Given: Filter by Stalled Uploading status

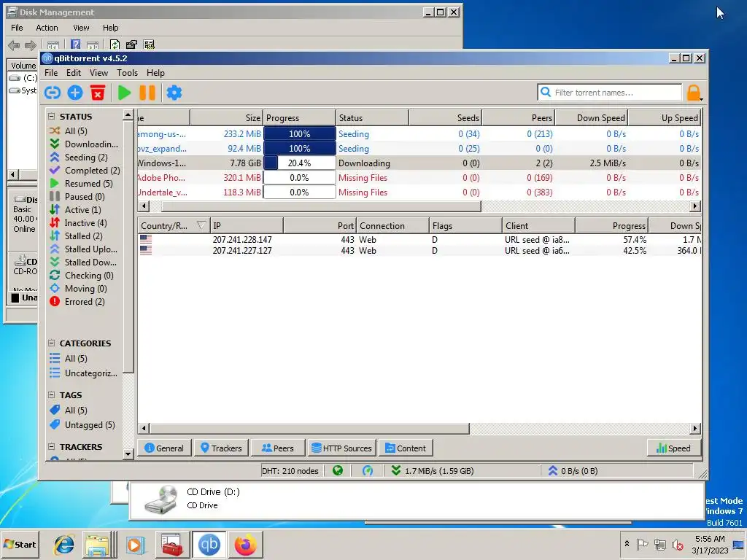Looking at the screenshot, I should point(84,249).
